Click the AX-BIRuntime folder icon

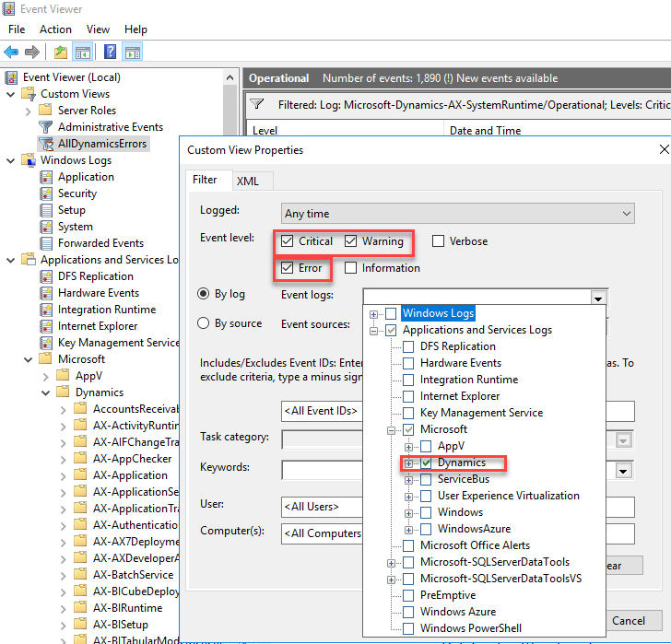click(80, 608)
